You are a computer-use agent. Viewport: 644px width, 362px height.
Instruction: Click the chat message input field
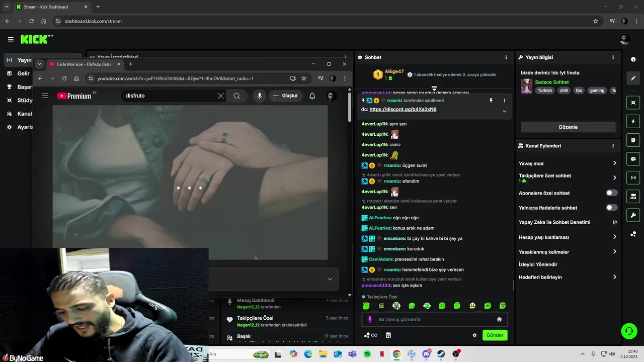[x=434, y=319]
